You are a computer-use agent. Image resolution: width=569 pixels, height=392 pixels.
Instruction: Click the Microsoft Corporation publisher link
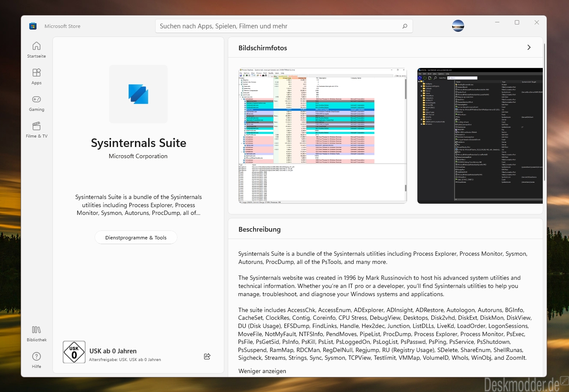click(138, 156)
